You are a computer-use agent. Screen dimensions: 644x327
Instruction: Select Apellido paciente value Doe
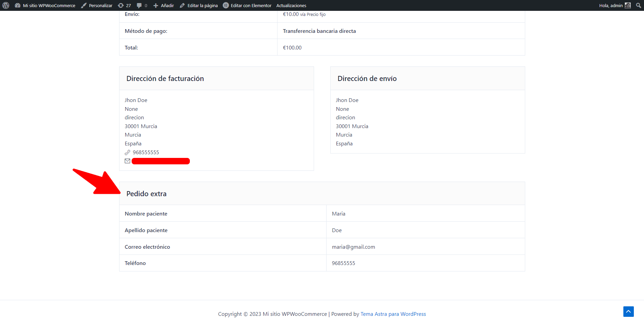point(337,230)
